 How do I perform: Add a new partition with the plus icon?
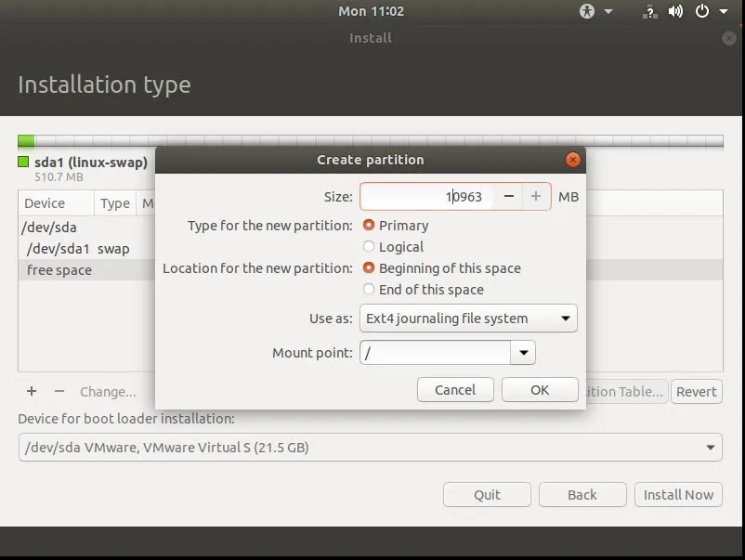(x=31, y=391)
